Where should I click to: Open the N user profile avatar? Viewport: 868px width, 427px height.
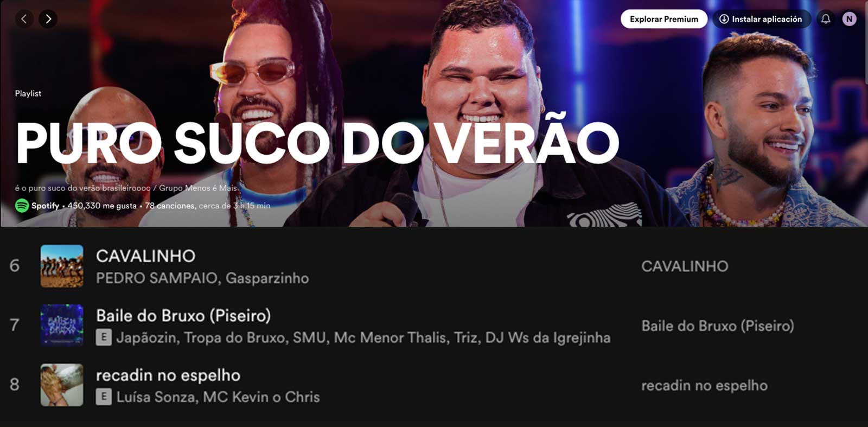pos(850,19)
